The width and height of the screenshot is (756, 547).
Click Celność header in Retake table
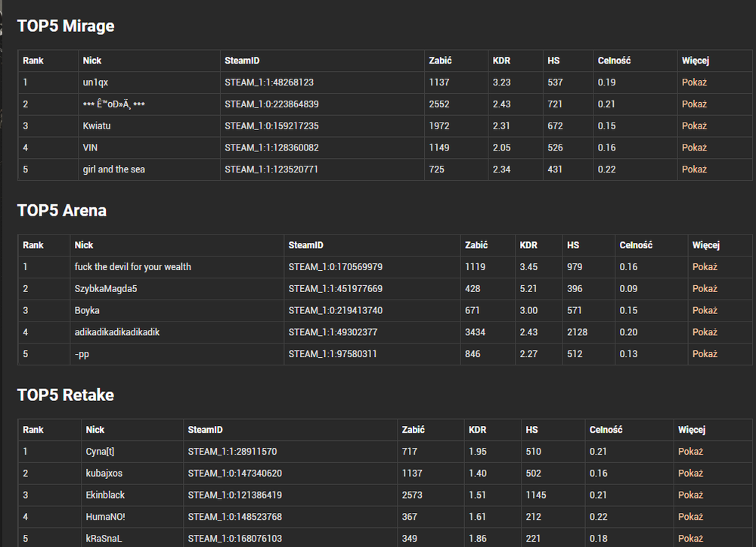[x=606, y=430]
